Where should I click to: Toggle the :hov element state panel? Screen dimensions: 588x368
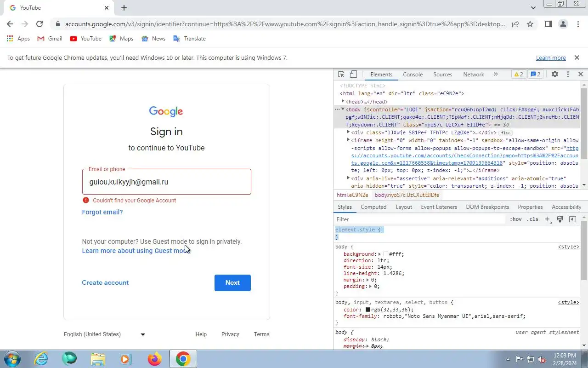click(x=516, y=219)
